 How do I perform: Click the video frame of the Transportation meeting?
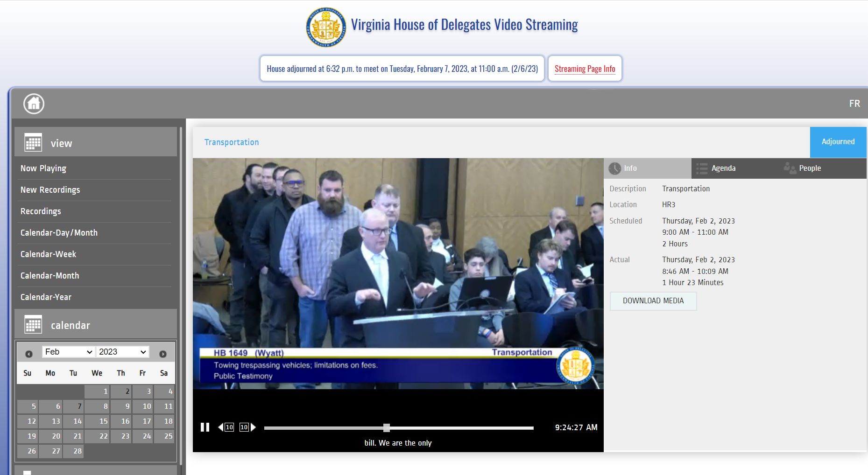coord(398,273)
